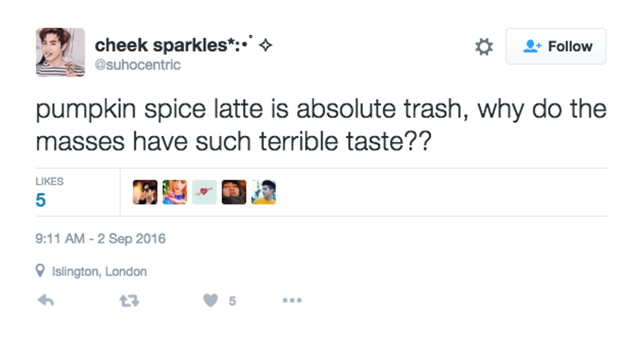644x341 pixels.
Task: Click the Islington, London location link
Action: click(x=99, y=271)
